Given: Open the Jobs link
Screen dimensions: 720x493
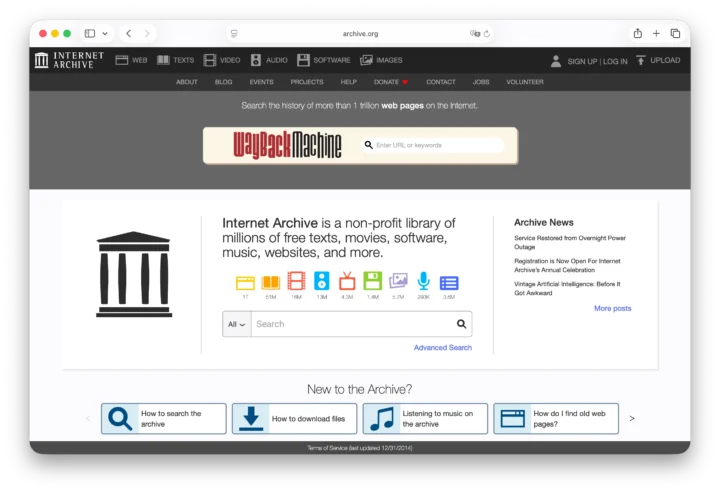Looking at the screenshot, I should (481, 82).
